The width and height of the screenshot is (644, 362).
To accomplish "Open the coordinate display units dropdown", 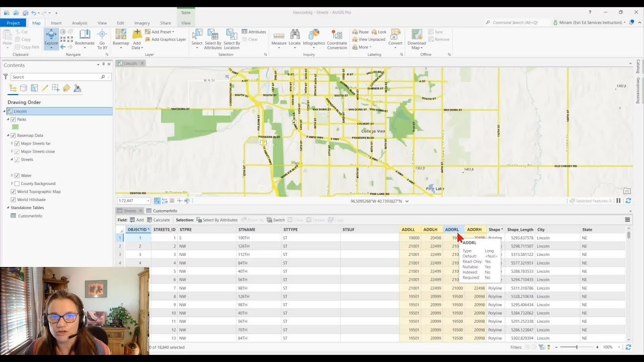I will [x=407, y=201].
